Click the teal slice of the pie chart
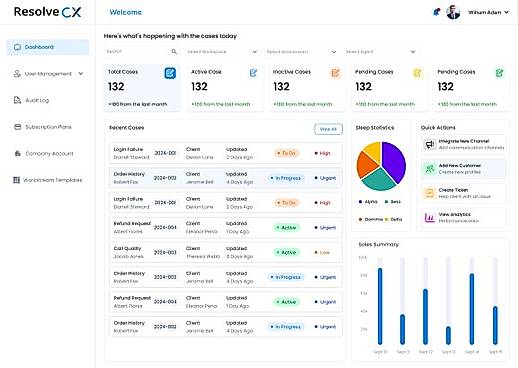Image resolution: width=518 pixels, height=368 pixels. click(379, 179)
